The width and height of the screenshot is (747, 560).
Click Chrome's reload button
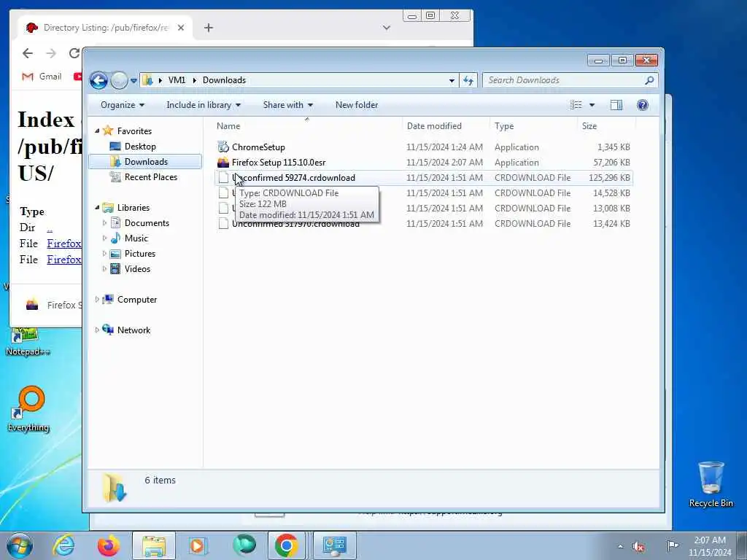coord(74,53)
